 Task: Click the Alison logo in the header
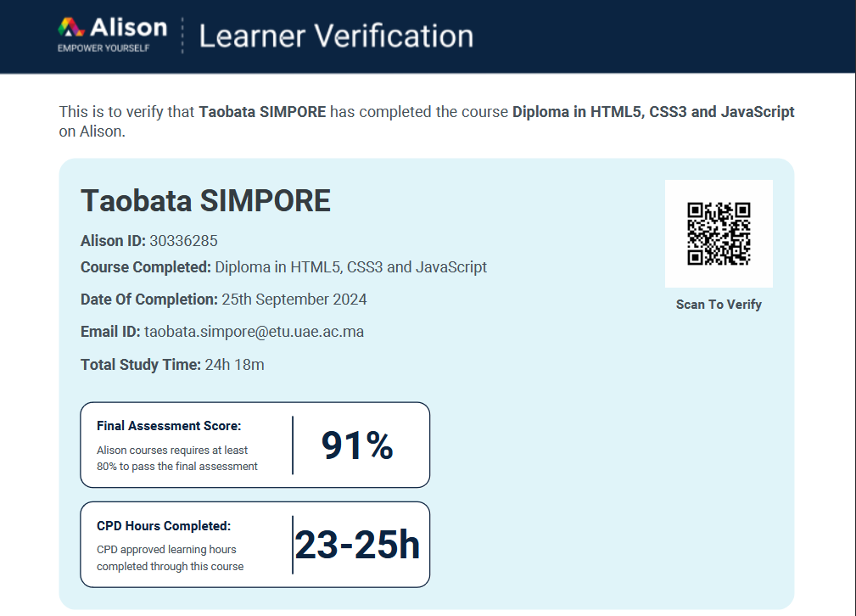coord(112,35)
